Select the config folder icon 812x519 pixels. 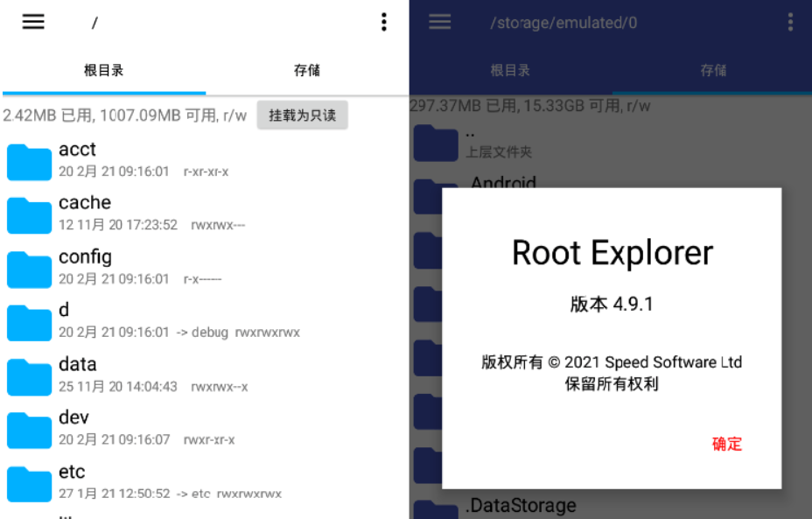(28, 267)
